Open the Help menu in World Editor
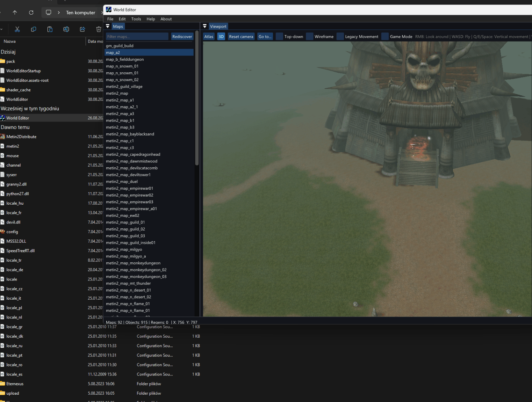Screen dimensions: 532x402 [151, 19]
